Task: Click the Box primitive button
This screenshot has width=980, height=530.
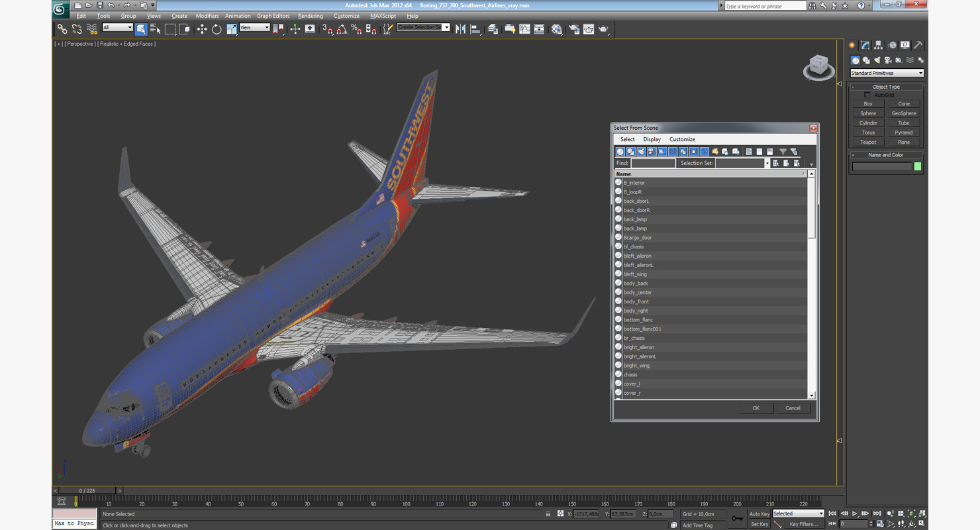Action: coord(868,103)
